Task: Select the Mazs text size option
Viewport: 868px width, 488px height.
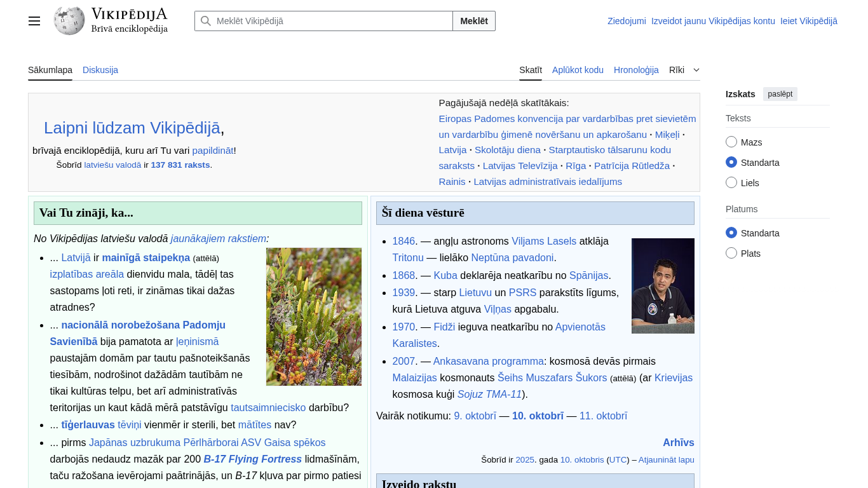Action: (731, 142)
